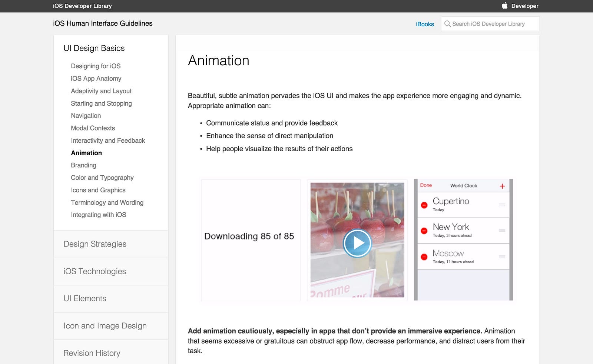
Task: Open Designing for iOS page
Action: [x=96, y=66]
